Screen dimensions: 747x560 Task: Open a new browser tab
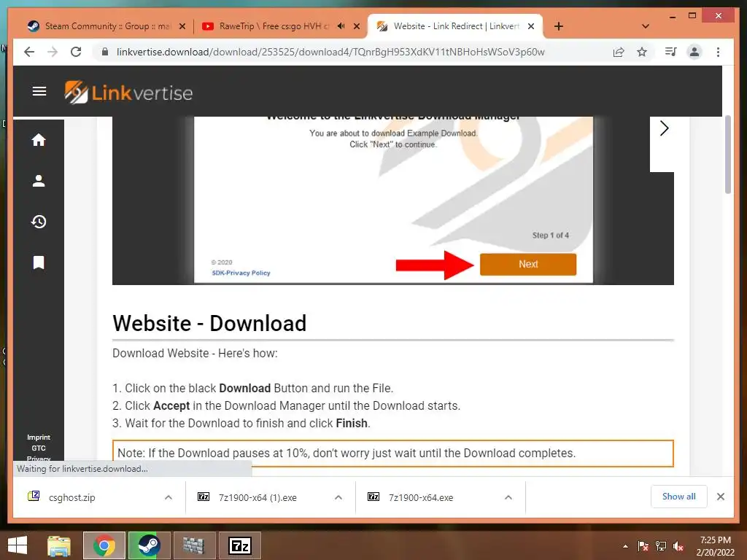pos(559,26)
